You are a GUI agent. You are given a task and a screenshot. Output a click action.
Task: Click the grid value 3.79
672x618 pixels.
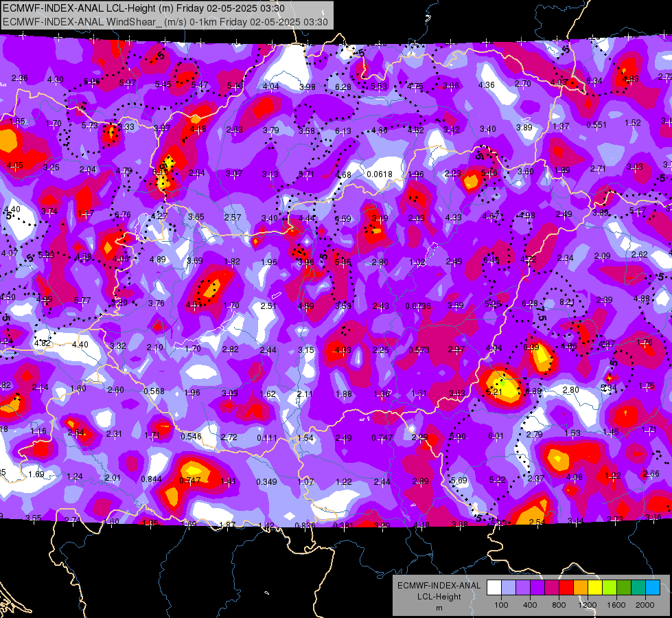(271, 130)
